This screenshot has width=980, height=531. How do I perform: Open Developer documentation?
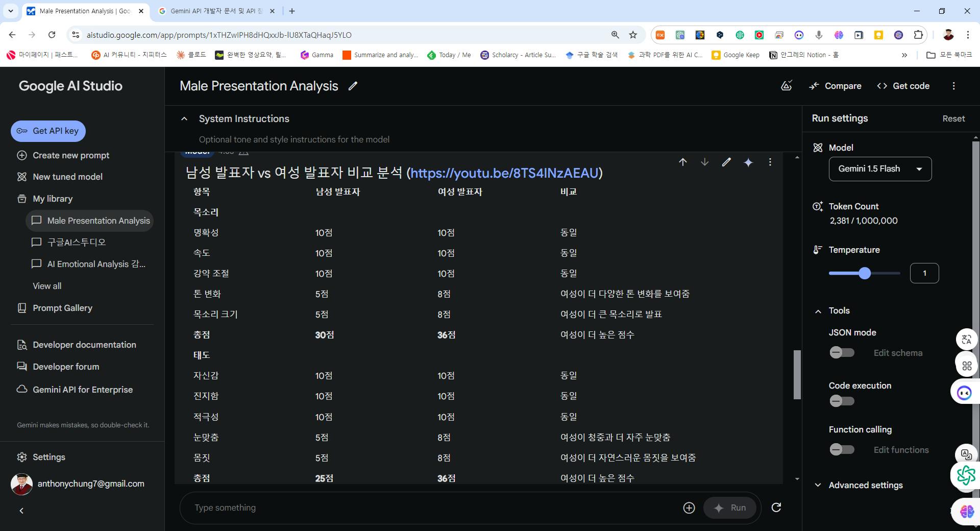click(x=77, y=345)
